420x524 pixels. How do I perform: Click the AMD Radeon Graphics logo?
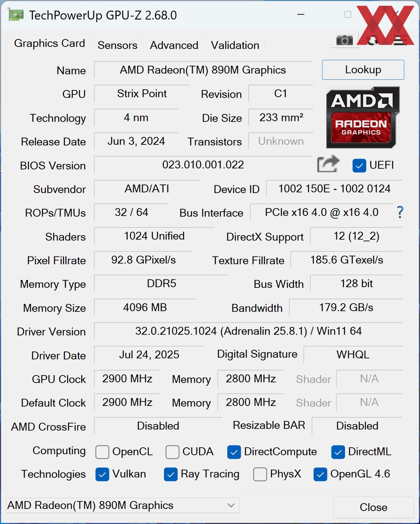pyautogui.click(x=362, y=117)
